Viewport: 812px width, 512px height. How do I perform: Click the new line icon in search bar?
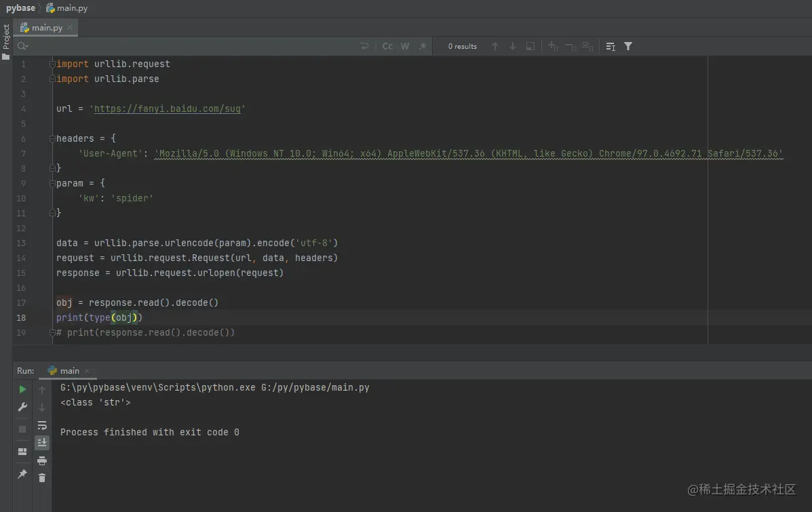coord(364,46)
